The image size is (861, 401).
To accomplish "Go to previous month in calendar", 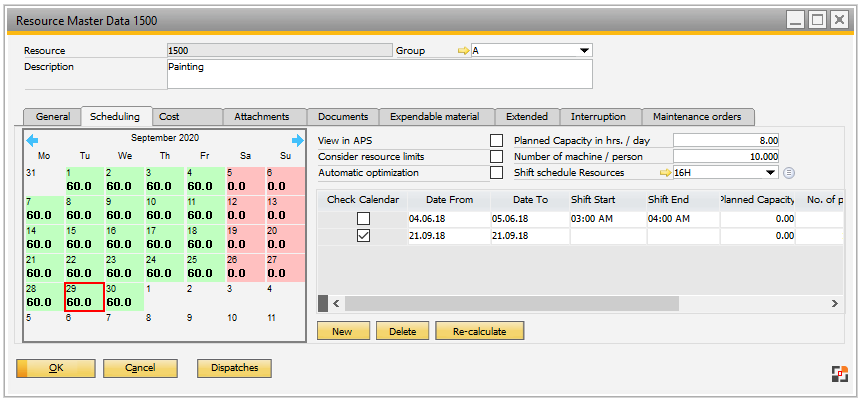I will click(32, 140).
